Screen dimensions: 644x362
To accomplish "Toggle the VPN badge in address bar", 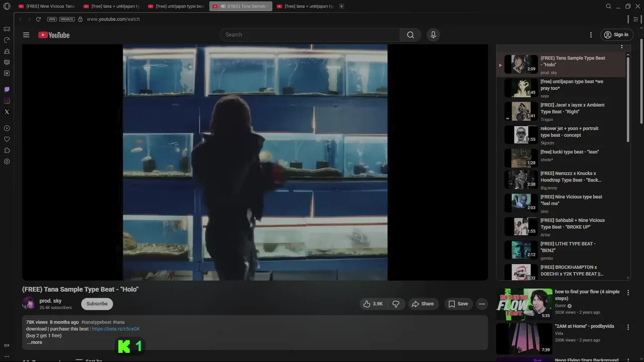I will [52, 19].
